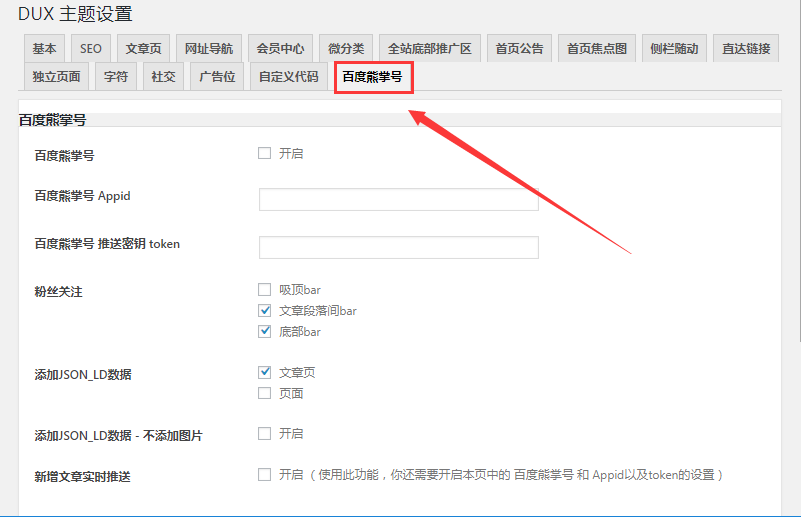This screenshot has width=801, height=517.
Task: Click the 百度熊掌号 section heading
Action: (x=53, y=120)
